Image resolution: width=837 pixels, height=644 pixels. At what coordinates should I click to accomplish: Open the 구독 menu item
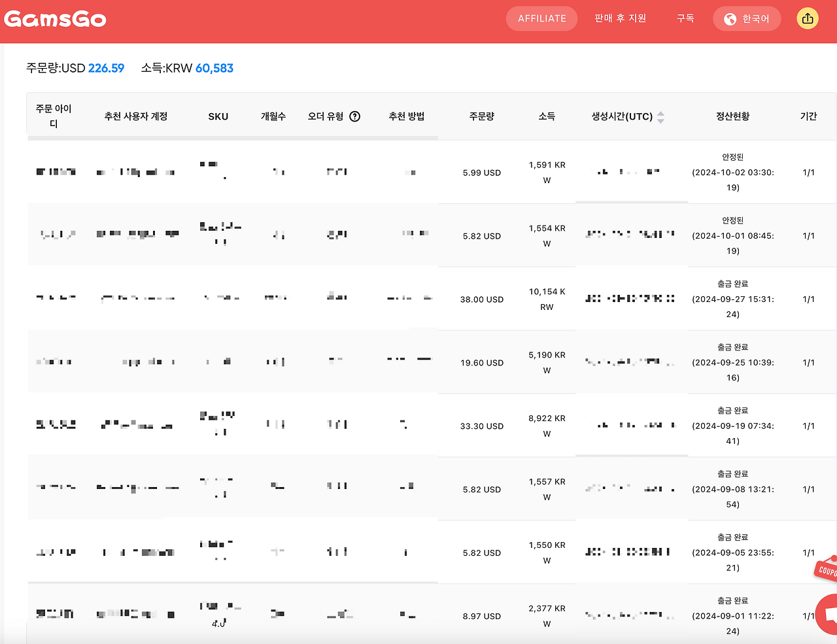(685, 18)
